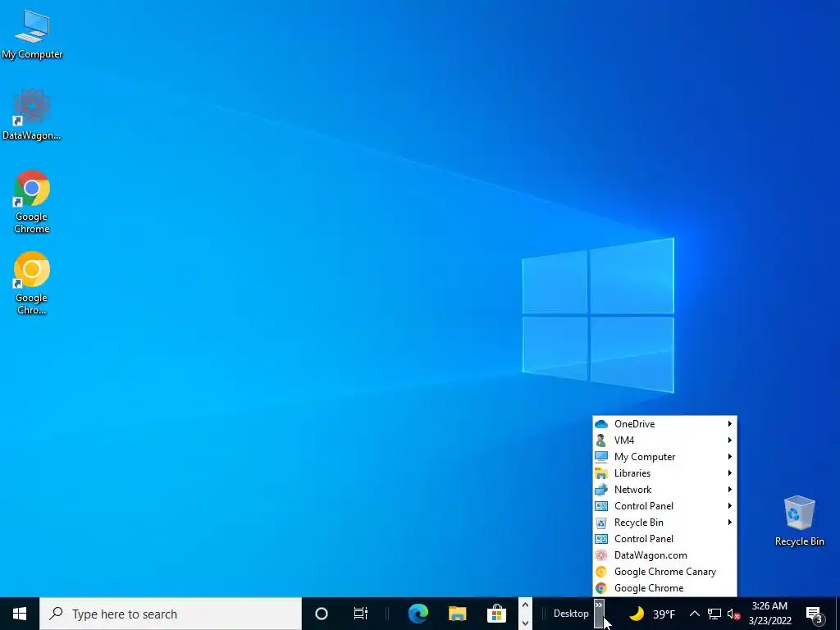Click the OneDrive cloud icon in menu
The width and height of the screenshot is (840, 630).
pos(601,424)
